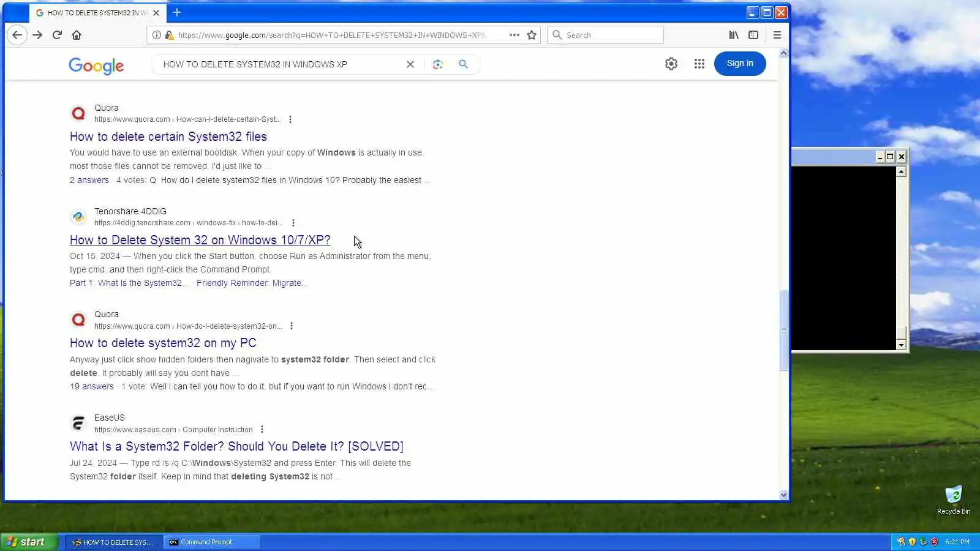This screenshot has width=980, height=551.
Task: Click the taskbar clock showing 6:21 PM
Action: (957, 542)
